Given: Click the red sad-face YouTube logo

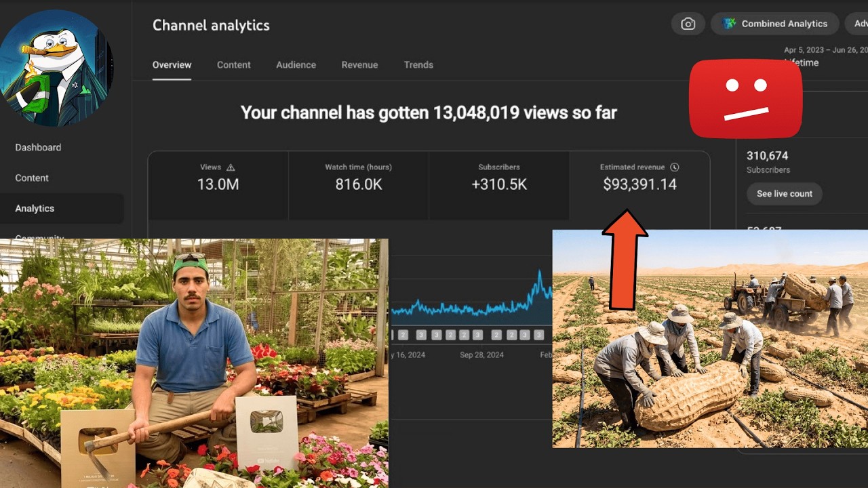Looking at the screenshot, I should point(745,99).
